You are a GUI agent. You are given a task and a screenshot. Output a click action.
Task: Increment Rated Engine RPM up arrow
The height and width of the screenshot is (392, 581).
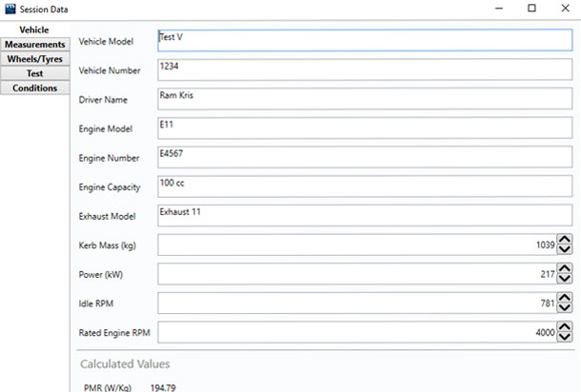point(565,327)
